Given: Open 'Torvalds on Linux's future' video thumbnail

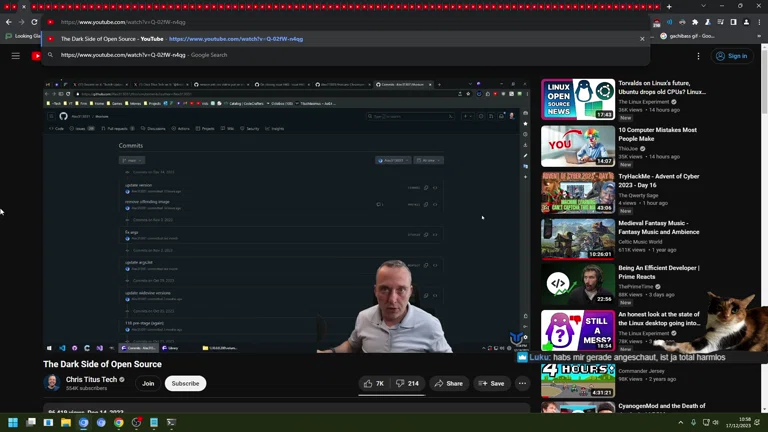Looking at the screenshot, I should click(578, 99).
